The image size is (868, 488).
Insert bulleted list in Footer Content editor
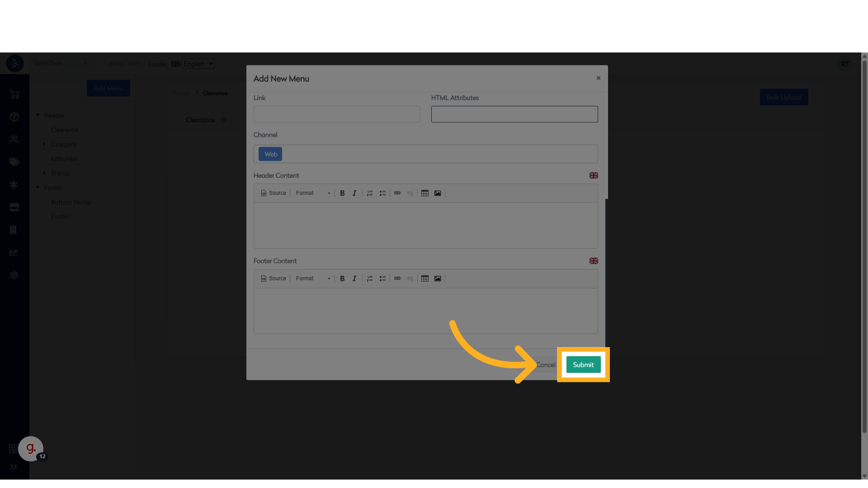(382, 278)
